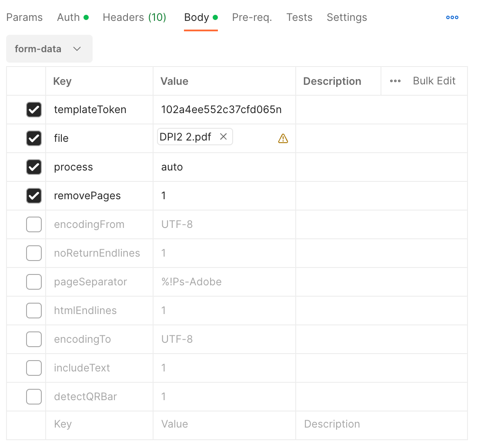Tick the includeText checkbox

tap(34, 368)
